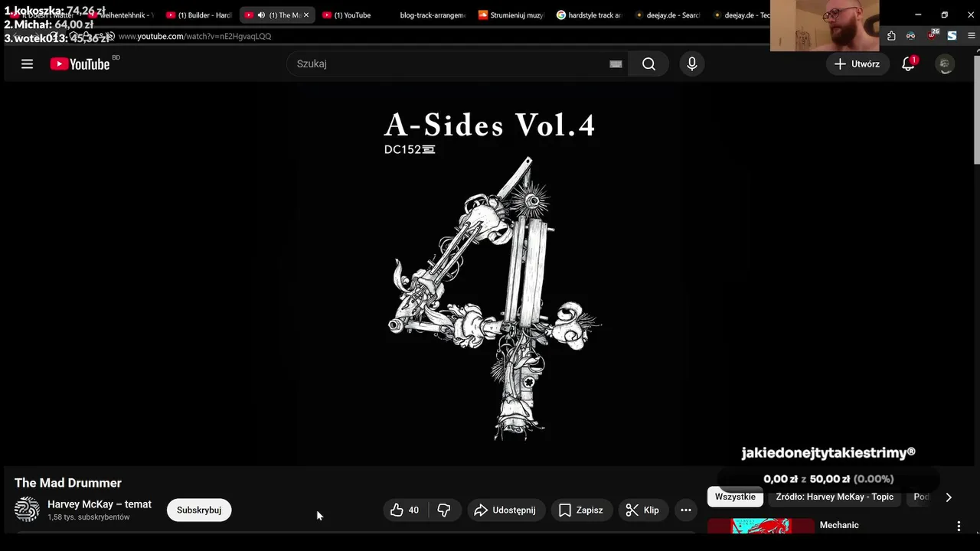This screenshot has height=551, width=980.
Task: Go to YouTube home via the logo
Action: click(80, 64)
